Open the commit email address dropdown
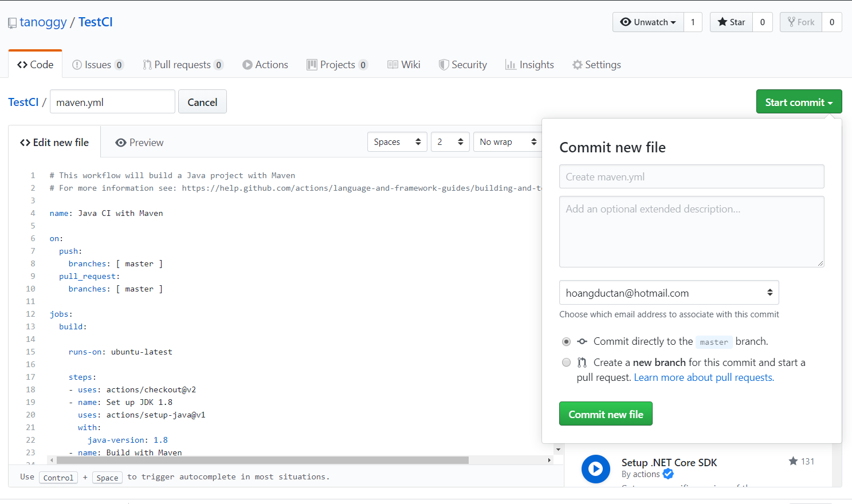Viewport: 852px width, 504px height. 669,293
